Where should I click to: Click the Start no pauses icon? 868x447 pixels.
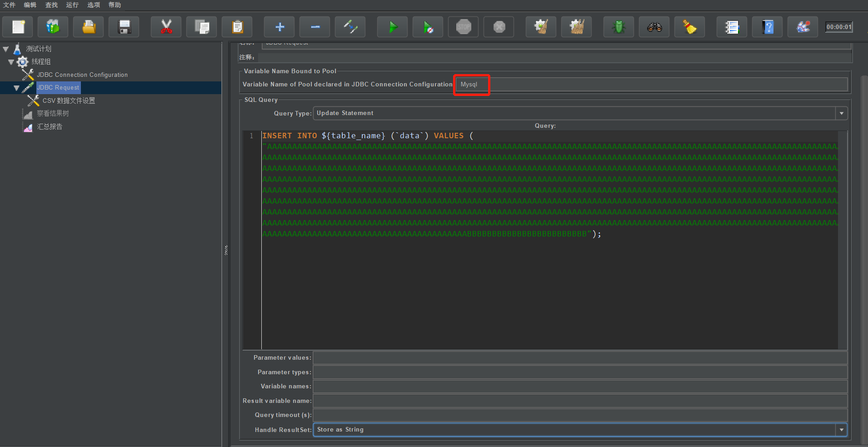[428, 27]
